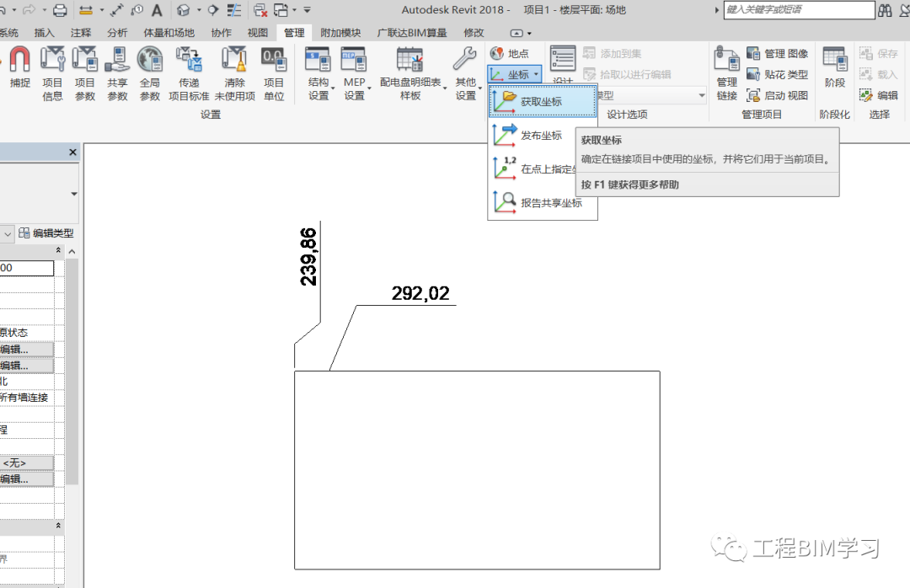Viewport: 910px width, 588px height.
Task: Open 项目信息 (Project Information)
Action: click(x=52, y=74)
